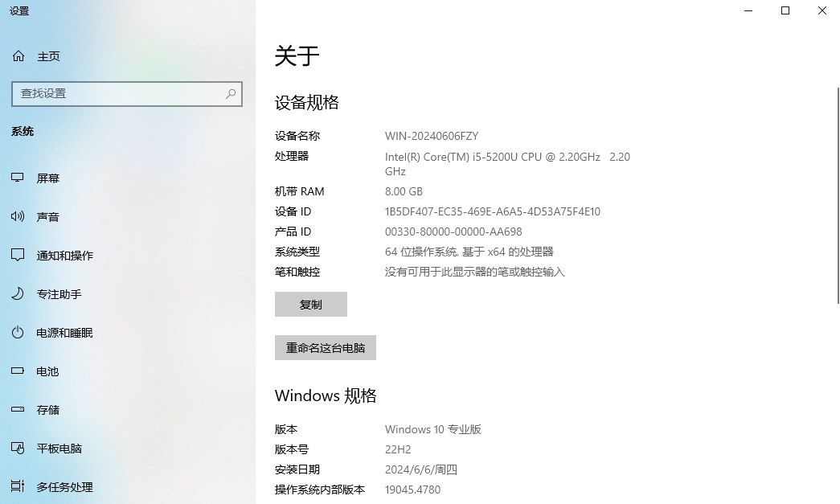Click inside the 查找设置 search field
The image size is (840, 504).
121,94
